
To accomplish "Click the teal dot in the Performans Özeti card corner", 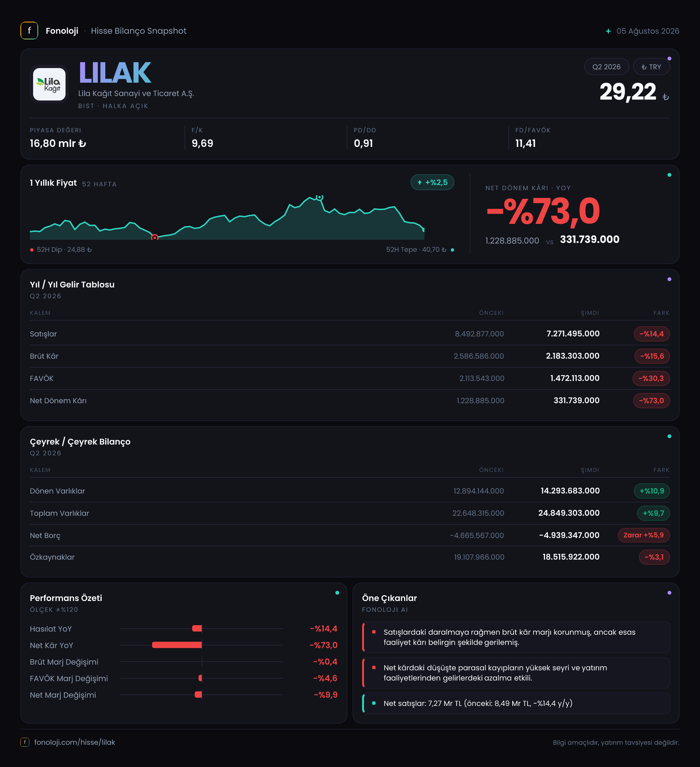I will tap(337, 593).
